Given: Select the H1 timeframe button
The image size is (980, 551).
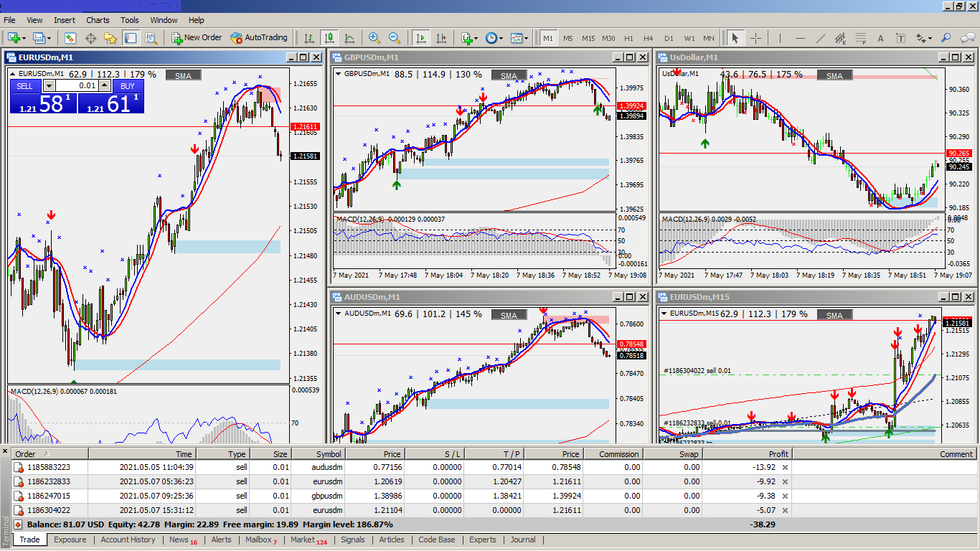Looking at the screenshot, I should 628,38.
